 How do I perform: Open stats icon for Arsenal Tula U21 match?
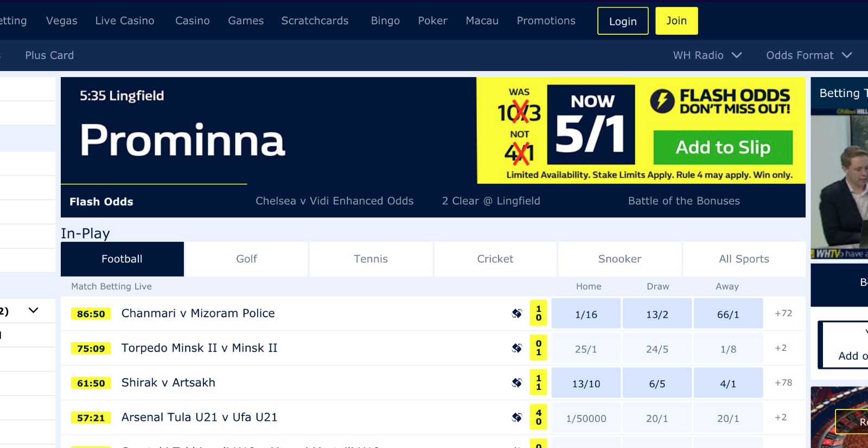pos(516,417)
